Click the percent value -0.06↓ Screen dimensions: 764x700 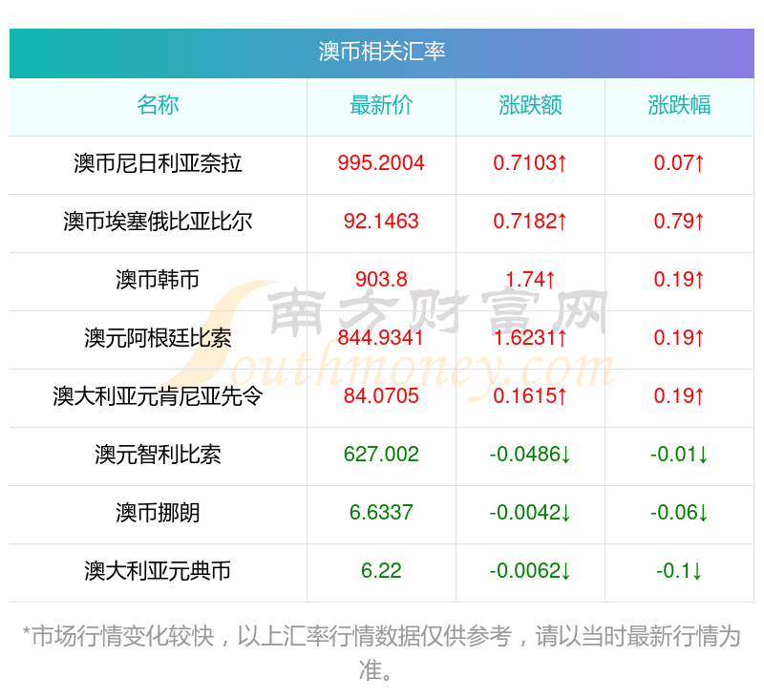[679, 513]
